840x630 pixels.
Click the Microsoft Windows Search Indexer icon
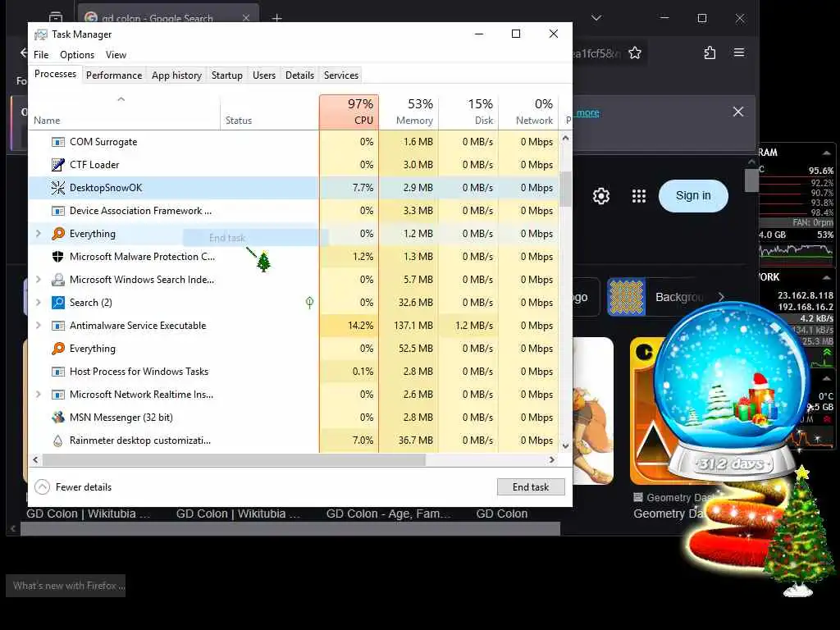coord(58,280)
